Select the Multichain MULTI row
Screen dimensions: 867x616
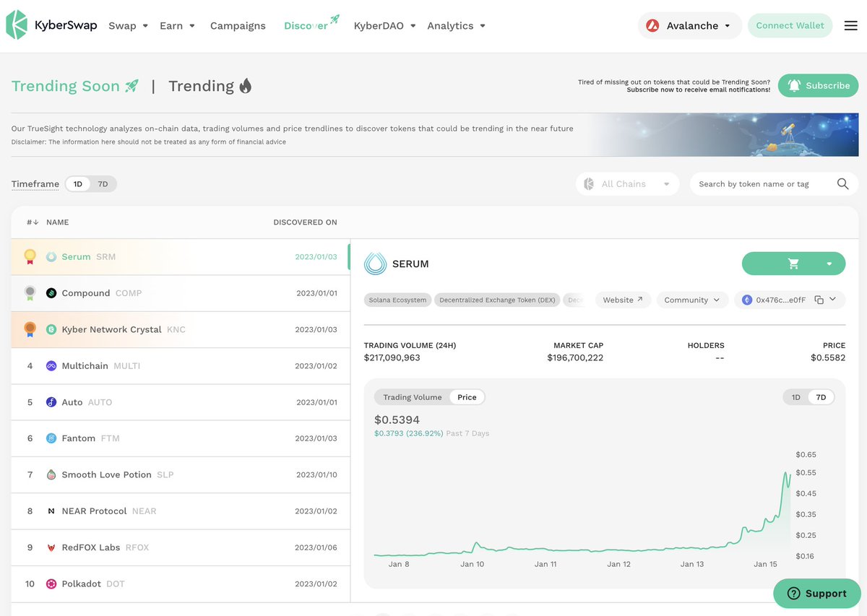[x=181, y=365]
